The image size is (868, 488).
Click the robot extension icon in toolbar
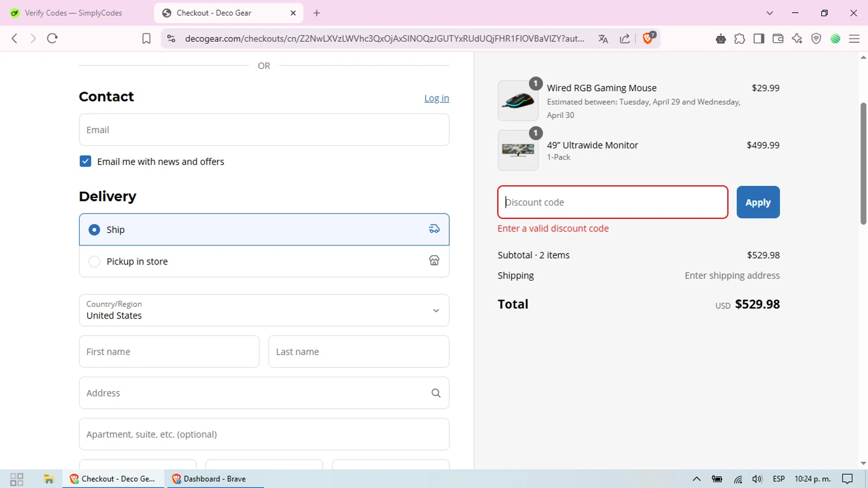click(720, 39)
